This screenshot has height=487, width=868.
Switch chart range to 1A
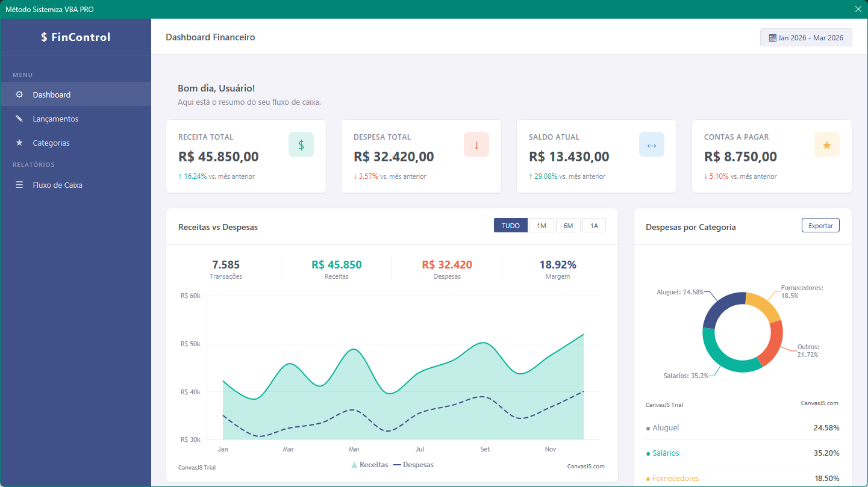[x=594, y=225]
